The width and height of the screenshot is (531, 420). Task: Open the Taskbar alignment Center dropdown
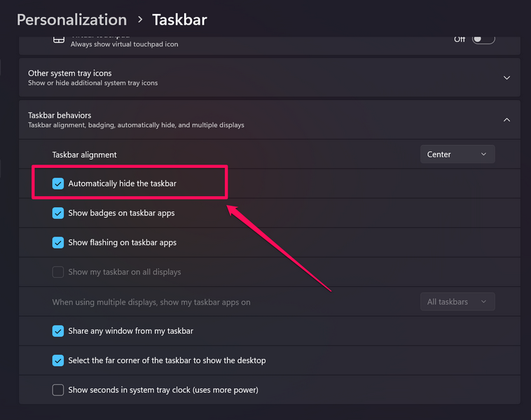[x=457, y=154]
